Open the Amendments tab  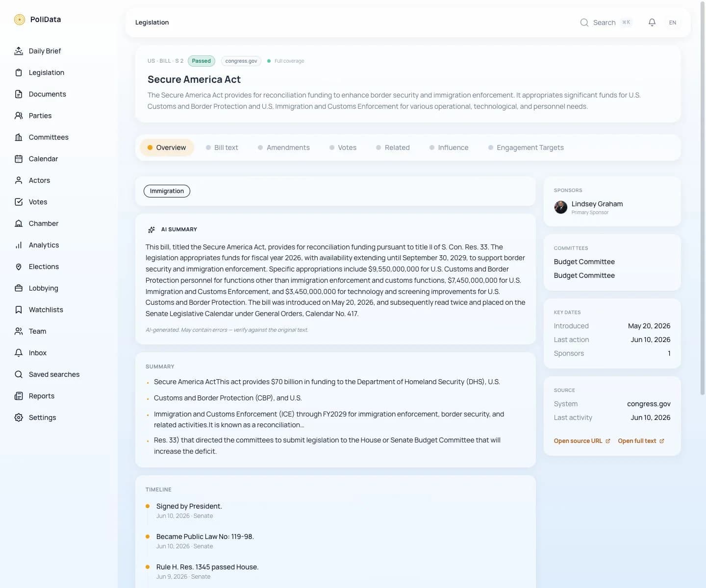(284, 147)
